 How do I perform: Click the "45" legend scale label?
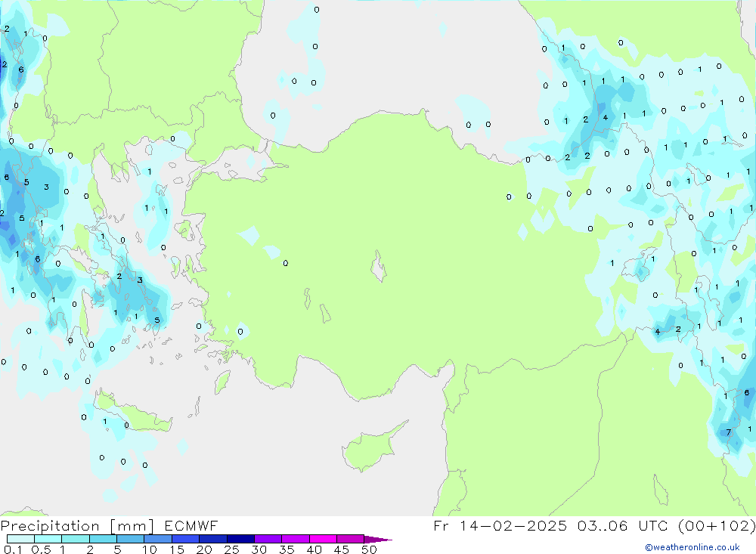pyautogui.click(x=342, y=549)
